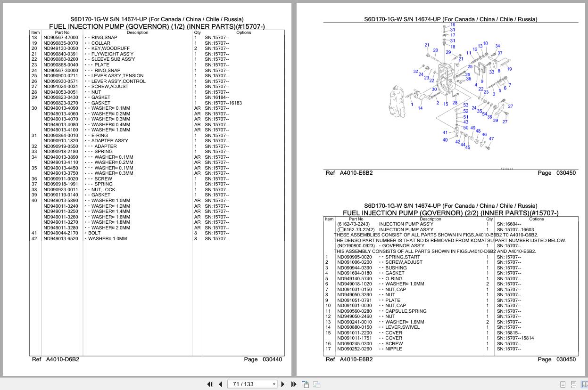The image size is (588, 390).
Task: Click the go-to-previous-view icon
Action: coord(305,384)
